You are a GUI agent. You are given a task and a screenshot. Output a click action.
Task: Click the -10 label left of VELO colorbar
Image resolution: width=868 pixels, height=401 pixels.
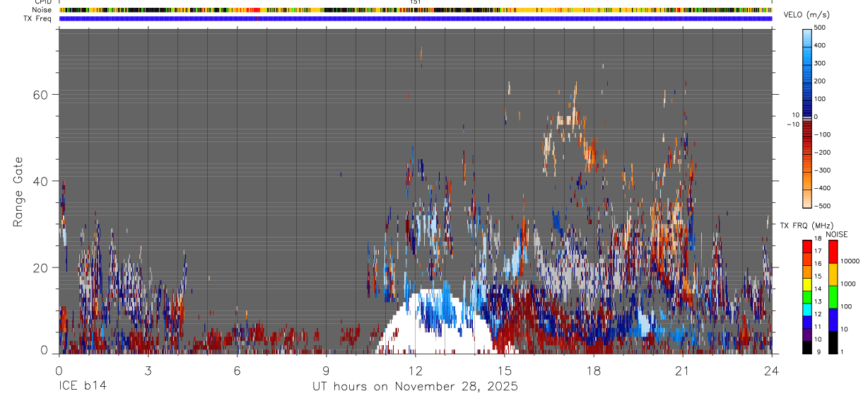[792, 124]
